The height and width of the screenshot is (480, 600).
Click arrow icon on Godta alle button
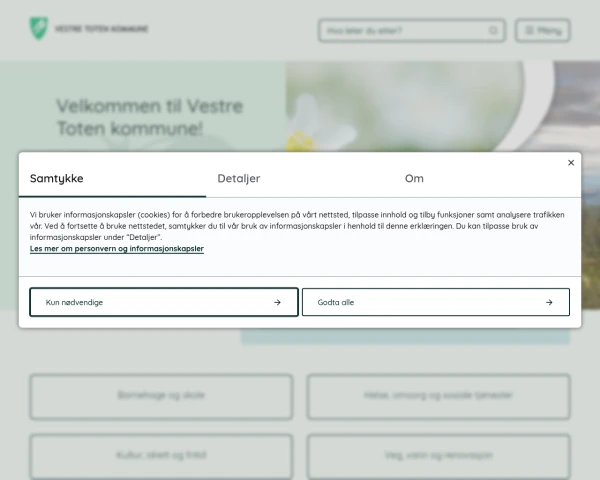click(549, 302)
